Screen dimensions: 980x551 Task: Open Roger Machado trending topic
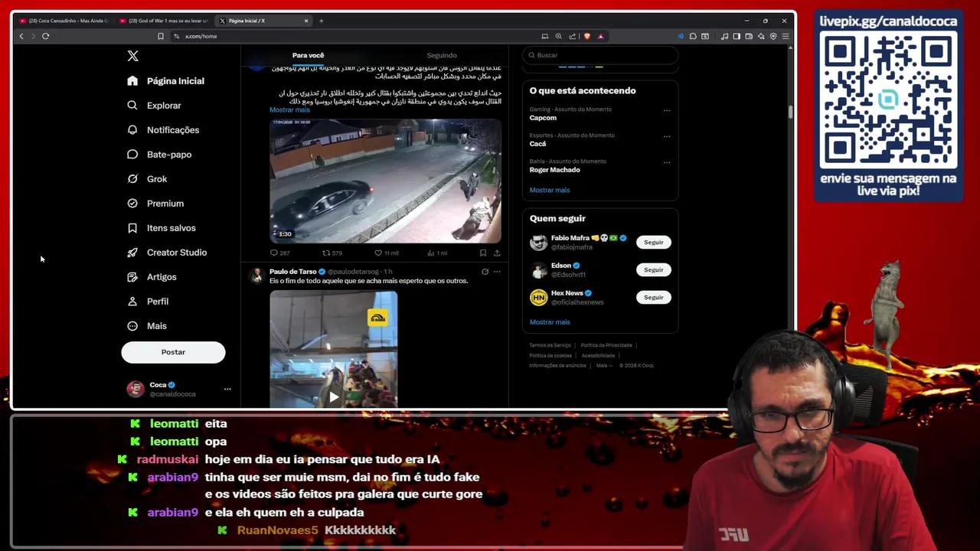pyautogui.click(x=554, y=170)
